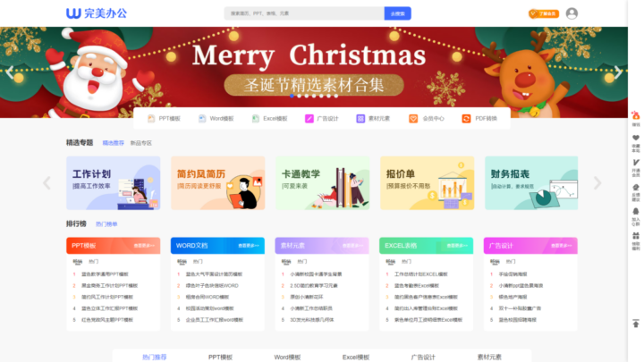Click the PPT模板 icon in category bar
644x362 pixels.
point(151,118)
